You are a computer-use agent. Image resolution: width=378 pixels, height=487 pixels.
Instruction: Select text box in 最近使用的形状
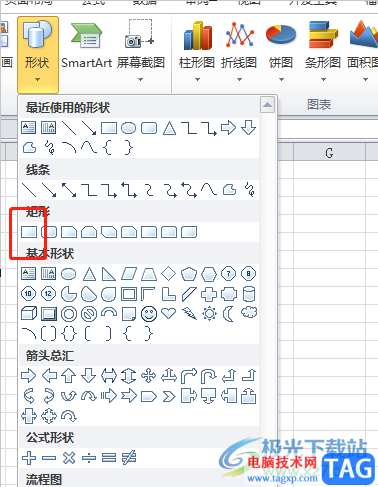tap(29, 127)
